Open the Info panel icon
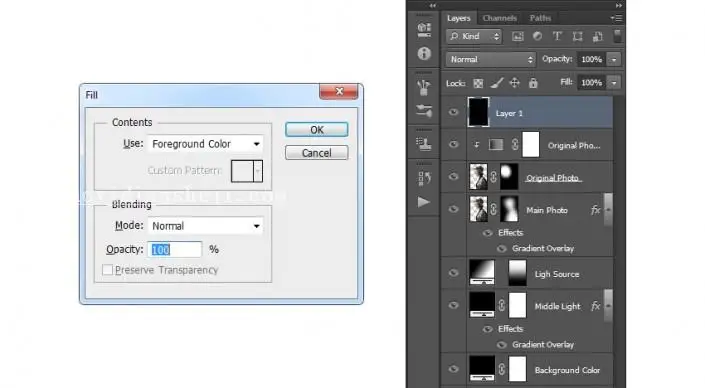Image resolution: width=705 pixels, height=388 pixels. (424, 54)
